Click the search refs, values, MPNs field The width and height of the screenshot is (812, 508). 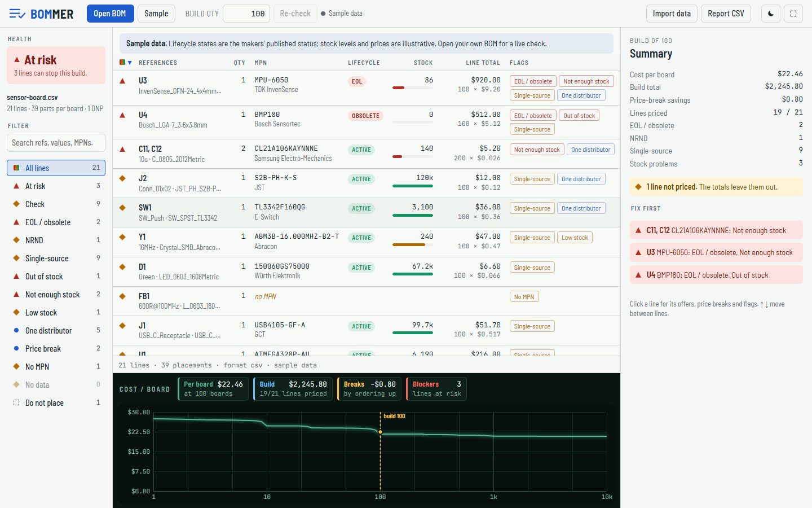pyautogui.click(x=56, y=143)
